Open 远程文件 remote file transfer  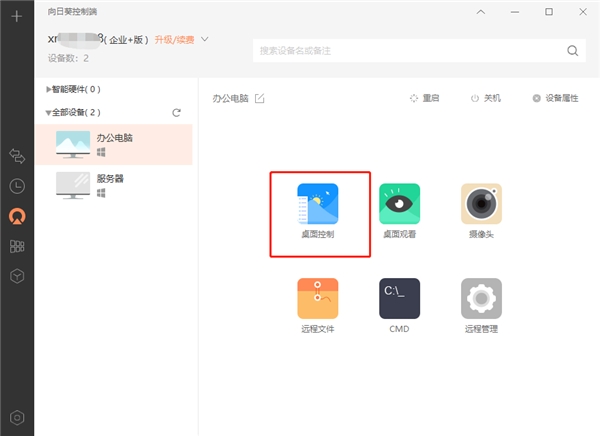coord(318,306)
